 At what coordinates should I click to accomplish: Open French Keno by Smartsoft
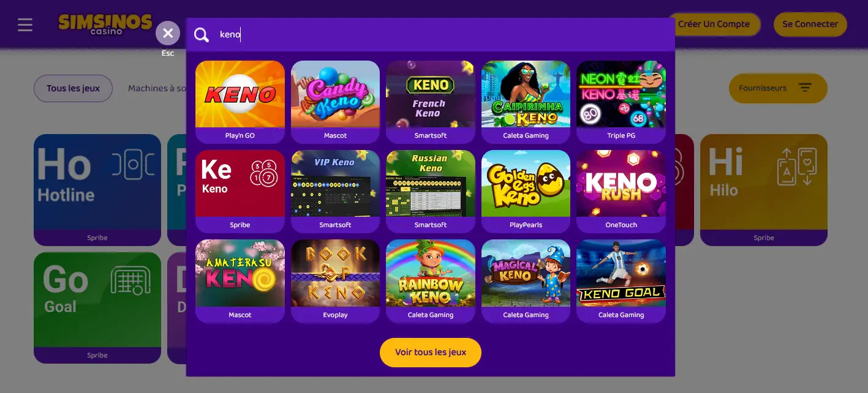pyautogui.click(x=431, y=102)
